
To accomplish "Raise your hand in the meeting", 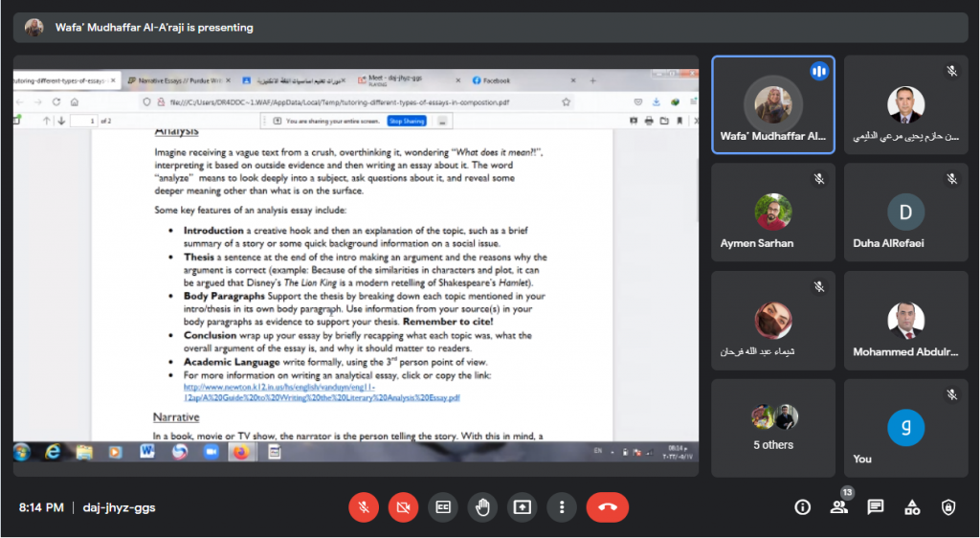I will click(x=482, y=507).
